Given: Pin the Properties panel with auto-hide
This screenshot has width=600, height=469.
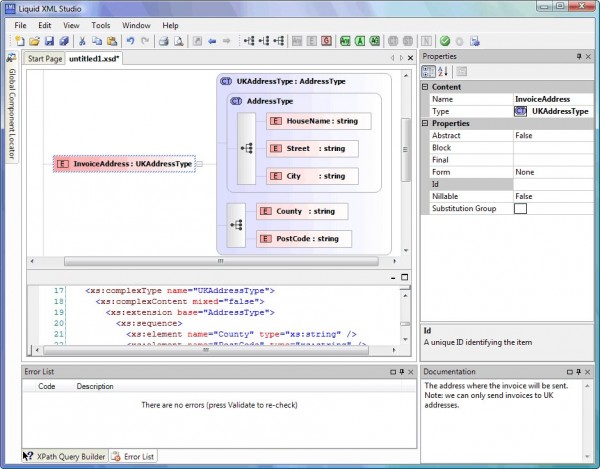Looking at the screenshot, I should pyautogui.click(x=579, y=57).
